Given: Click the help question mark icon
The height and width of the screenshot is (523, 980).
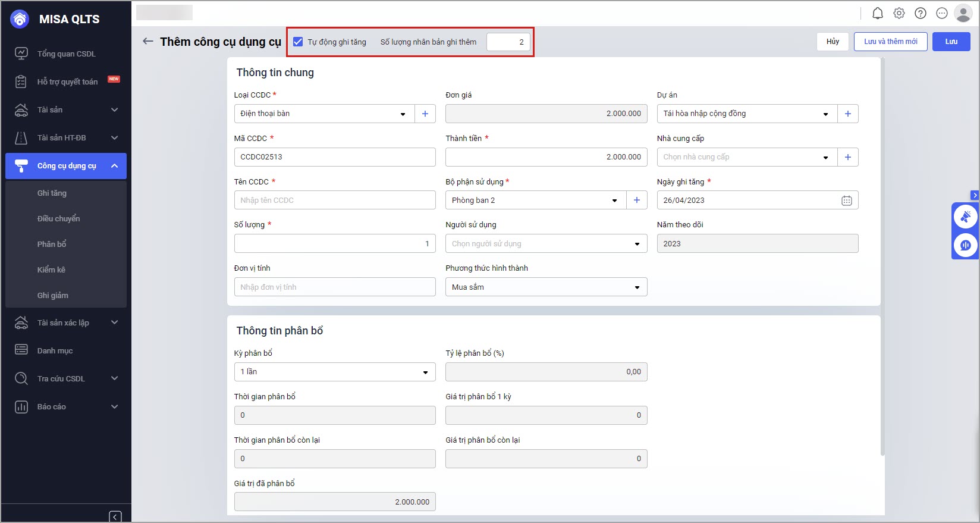Looking at the screenshot, I should [920, 13].
